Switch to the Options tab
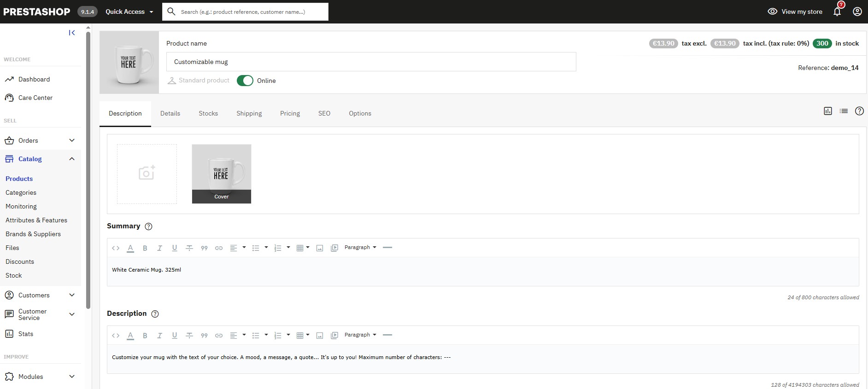 coord(360,114)
